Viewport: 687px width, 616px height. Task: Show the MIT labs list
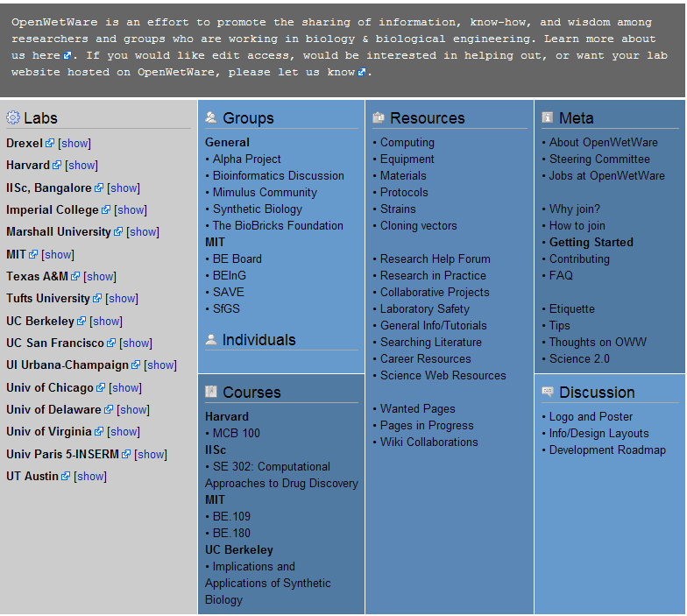(x=58, y=255)
